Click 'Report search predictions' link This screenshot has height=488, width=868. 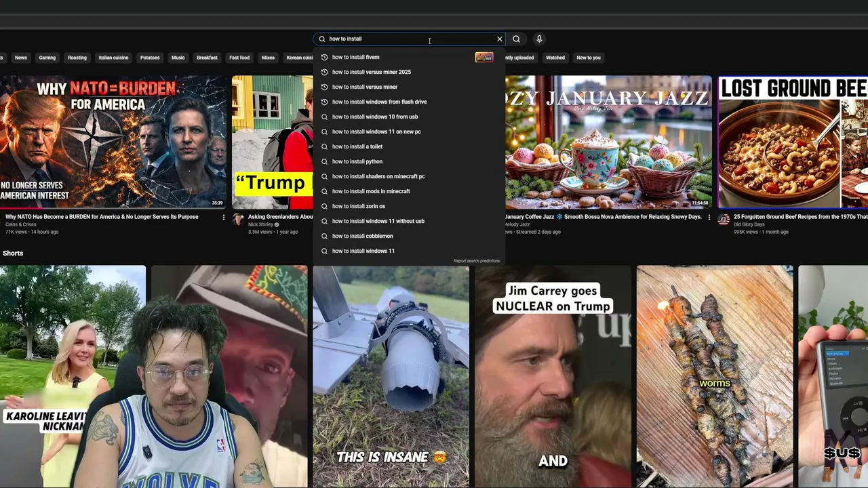pos(477,261)
